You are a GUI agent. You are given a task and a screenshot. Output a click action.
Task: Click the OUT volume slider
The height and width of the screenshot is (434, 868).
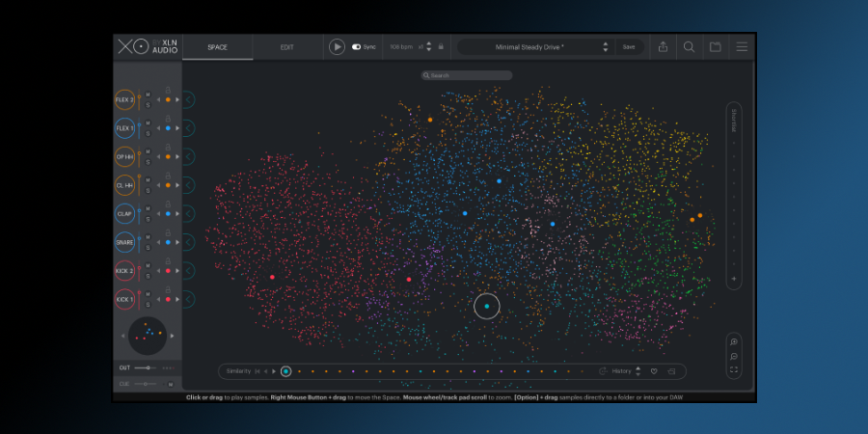pos(146,367)
